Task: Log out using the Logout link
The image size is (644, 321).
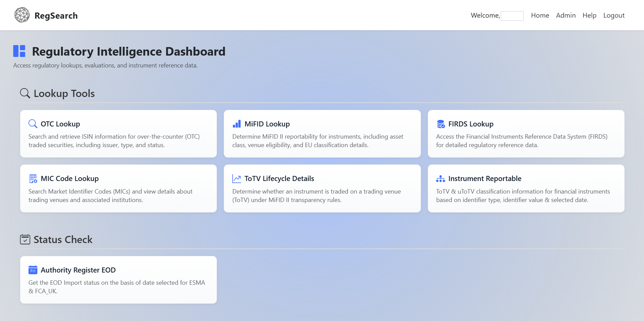Action: tap(614, 15)
